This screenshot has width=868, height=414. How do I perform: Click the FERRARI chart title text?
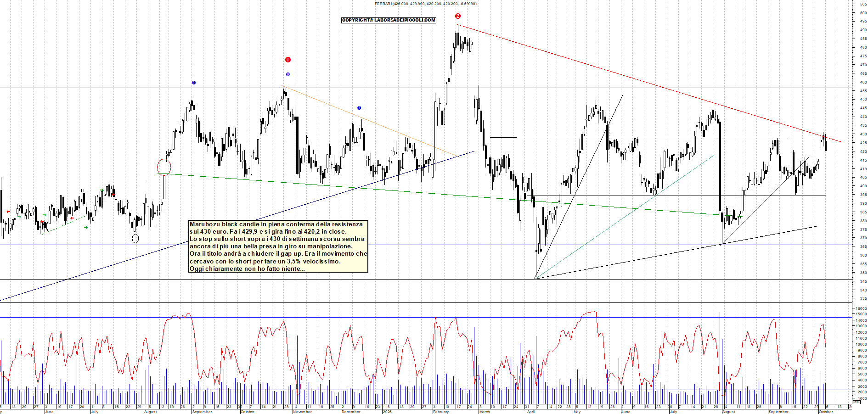(425, 4)
